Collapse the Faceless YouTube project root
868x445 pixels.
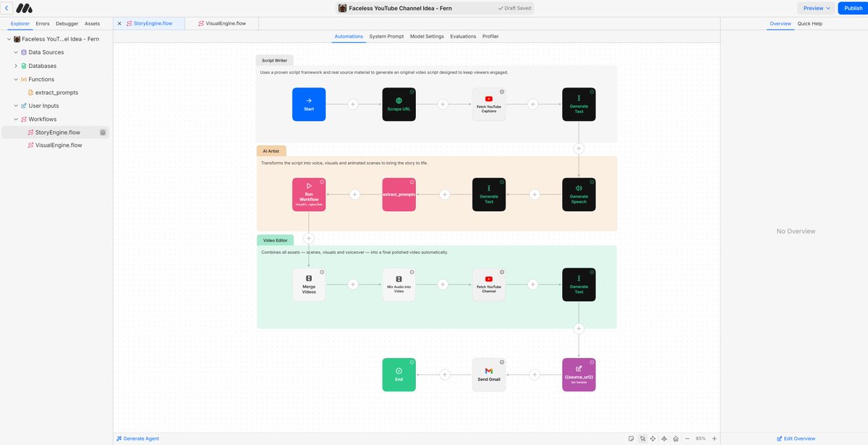[9, 39]
